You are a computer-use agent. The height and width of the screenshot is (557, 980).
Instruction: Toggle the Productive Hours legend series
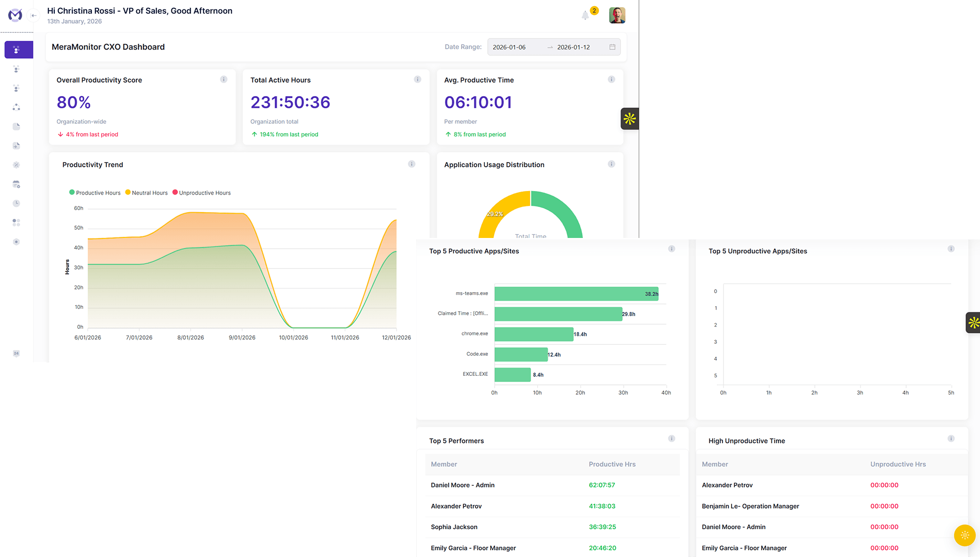tap(95, 193)
